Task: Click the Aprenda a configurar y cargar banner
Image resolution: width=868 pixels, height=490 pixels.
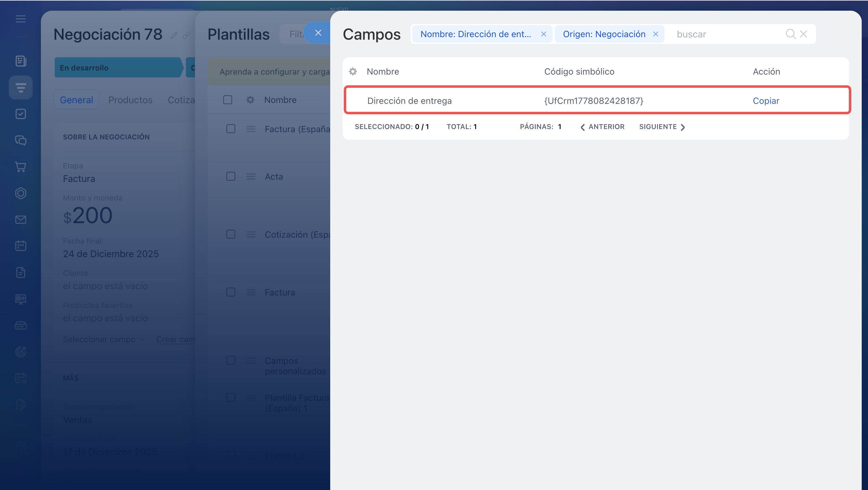Action: point(269,71)
